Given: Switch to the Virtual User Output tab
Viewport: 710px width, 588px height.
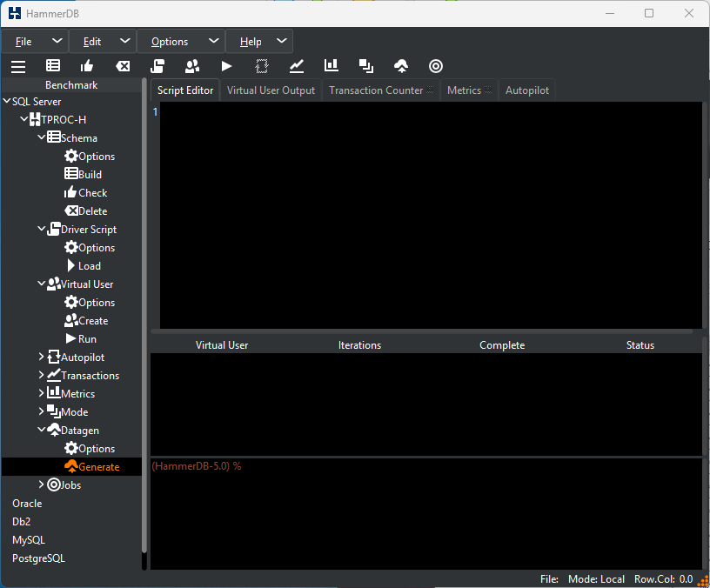Looking at the screenshot, I should [x=271, y=90].
